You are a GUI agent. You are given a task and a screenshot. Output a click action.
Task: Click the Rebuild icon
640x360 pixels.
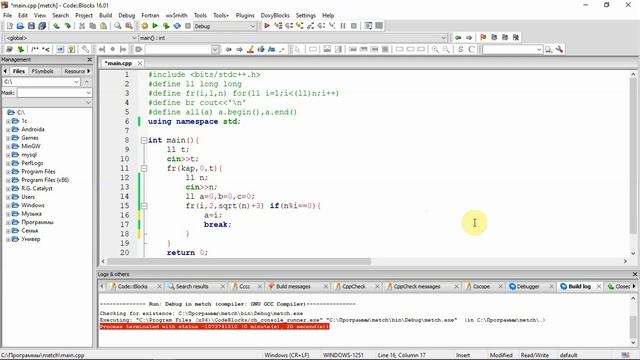[x=177, y=26]
